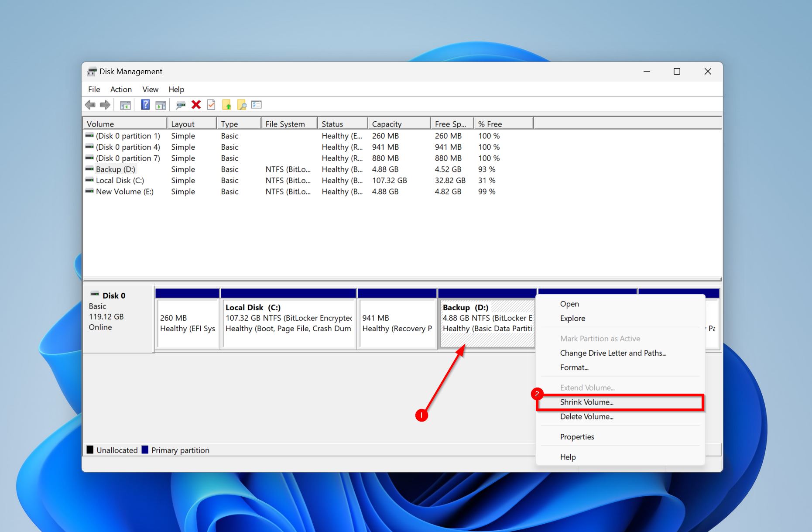Open the View menu
This screenshot has width=812, height=532.
pos(150,89)
